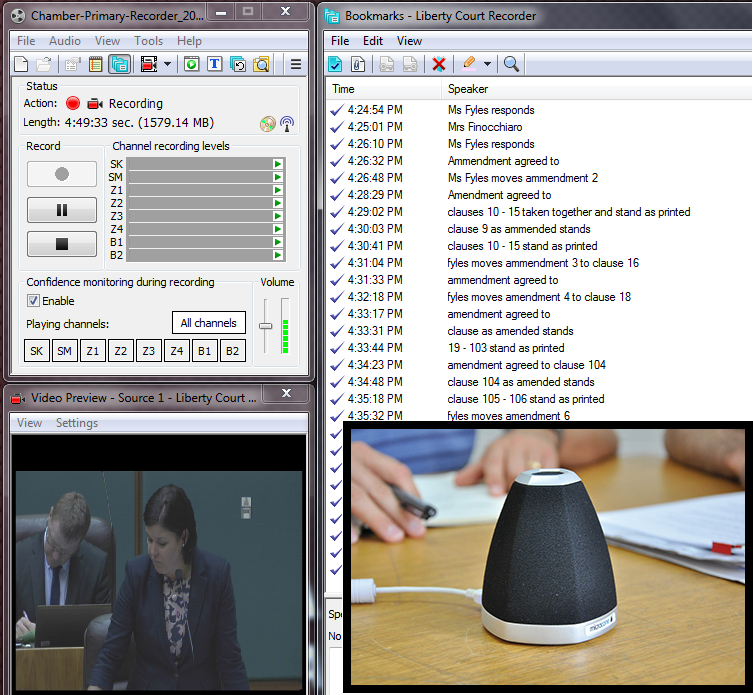The width and height of the screenshot is (753, 695).
Task: Click the Record round button
Action: point(62,174)
